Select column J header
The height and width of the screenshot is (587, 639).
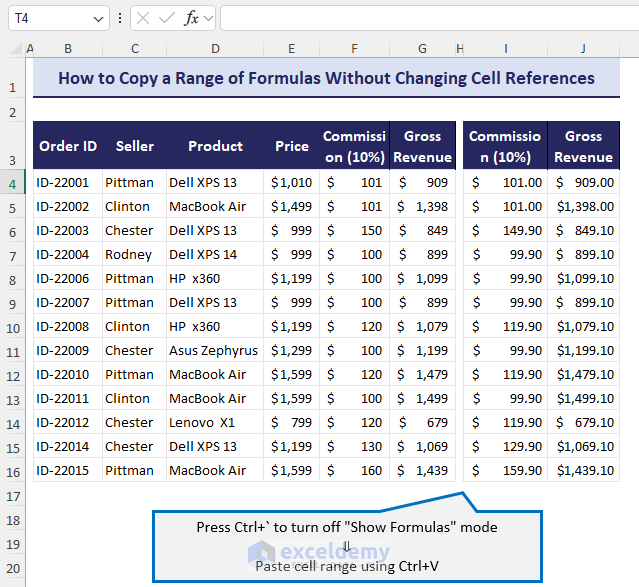coord(583,48)
